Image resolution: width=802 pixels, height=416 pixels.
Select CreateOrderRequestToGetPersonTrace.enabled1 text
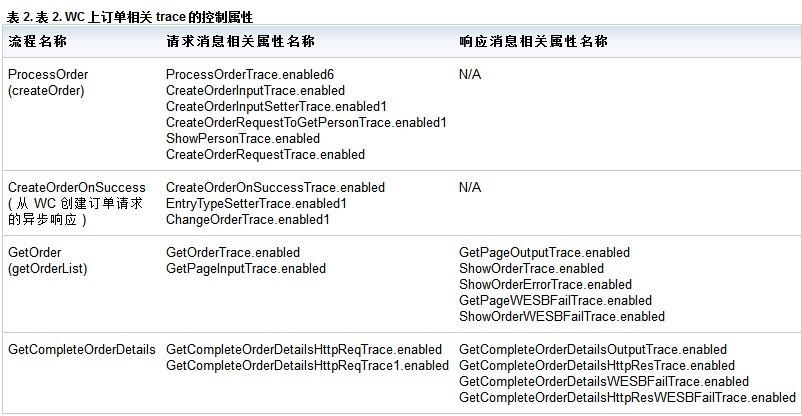tap(306, 122)
